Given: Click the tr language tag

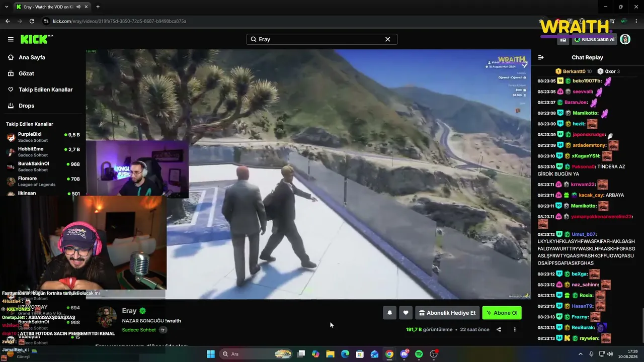Looking at the screenshot, I should 163,330.
